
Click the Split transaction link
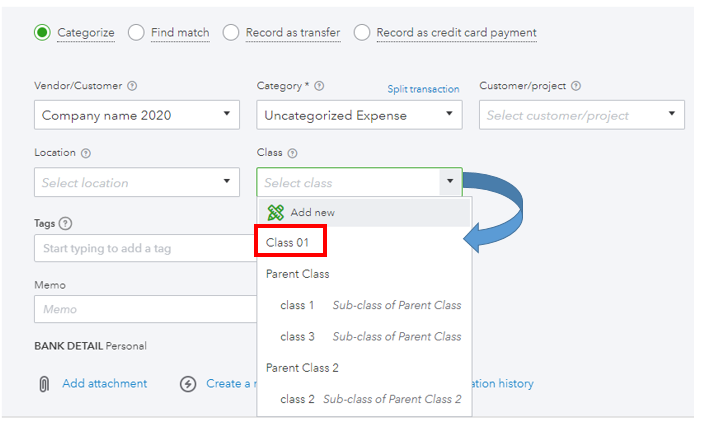[x=423, y=89]
